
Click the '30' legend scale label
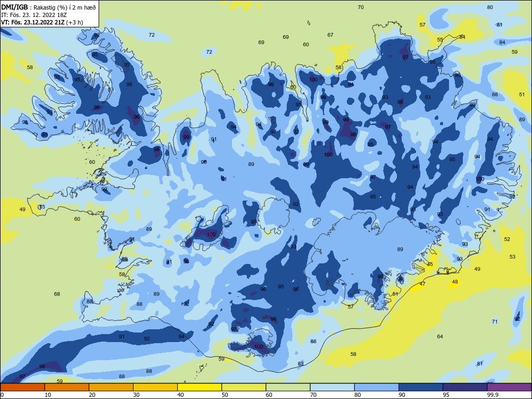coord(136,395)
